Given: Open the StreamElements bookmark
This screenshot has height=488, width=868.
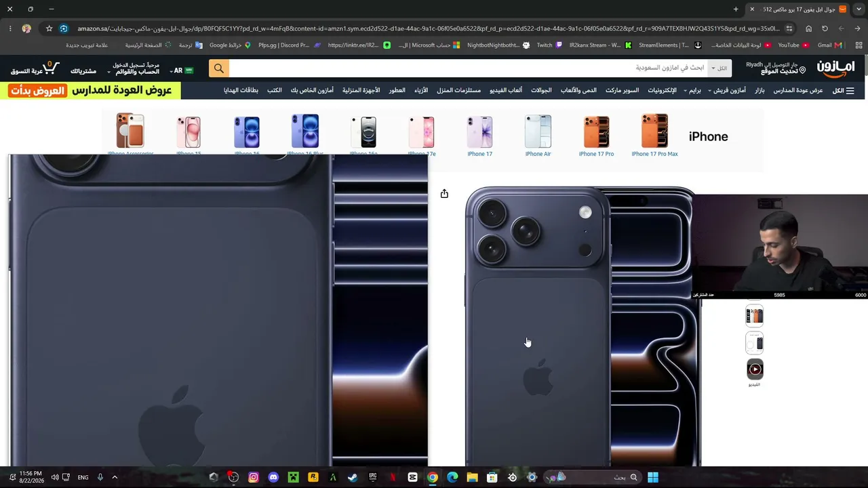Looking at the screenshot, I should [669, 45].
